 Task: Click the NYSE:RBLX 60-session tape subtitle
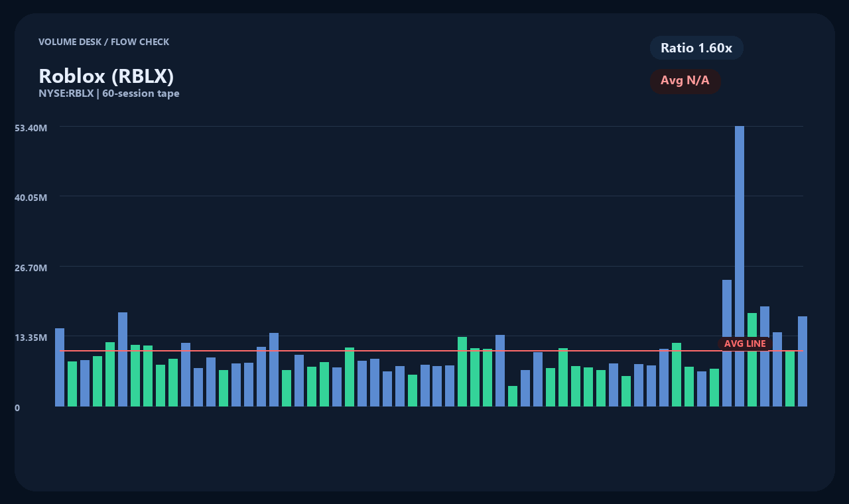[x=109, y=94]
